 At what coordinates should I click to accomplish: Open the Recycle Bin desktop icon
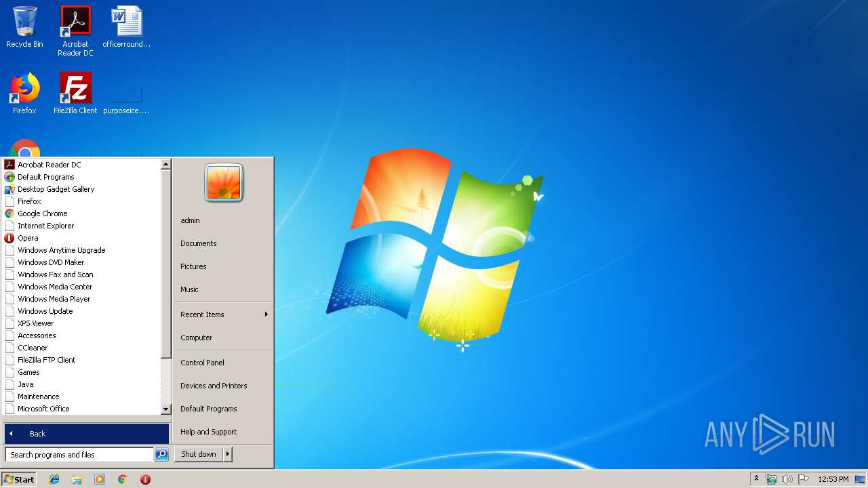pos(24,27)
